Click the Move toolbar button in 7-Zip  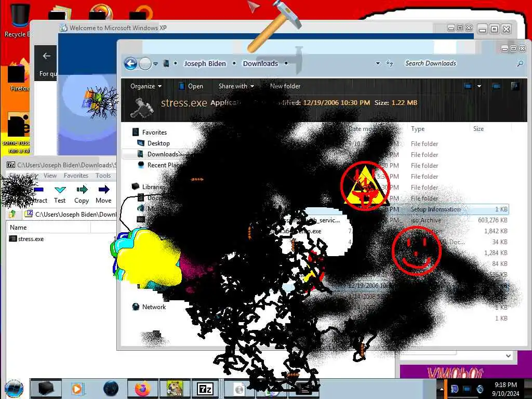(x=103, y=194)
